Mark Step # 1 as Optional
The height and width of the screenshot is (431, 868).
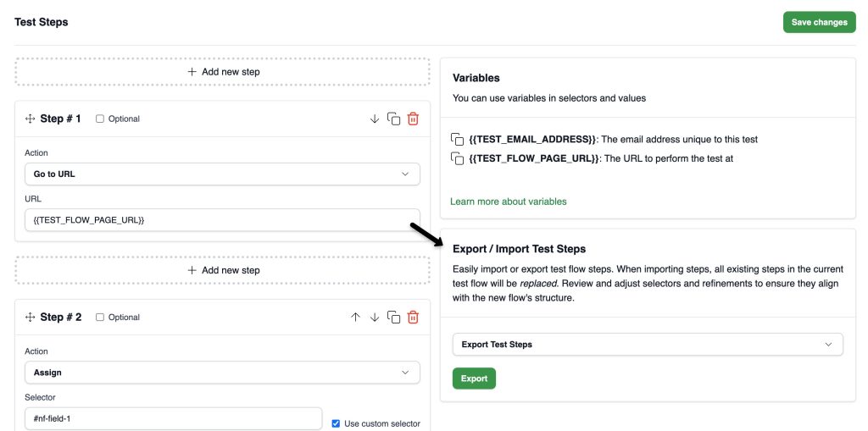tap(100, 119)
